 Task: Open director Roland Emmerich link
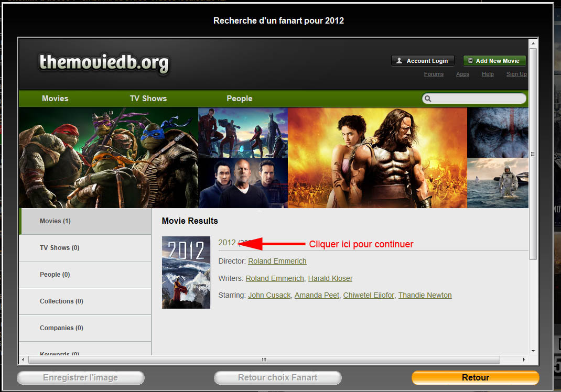click(x=277, y=261)
